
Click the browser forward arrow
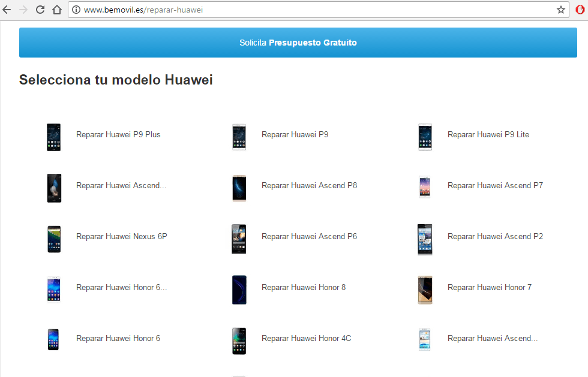(x=23, y=10)
